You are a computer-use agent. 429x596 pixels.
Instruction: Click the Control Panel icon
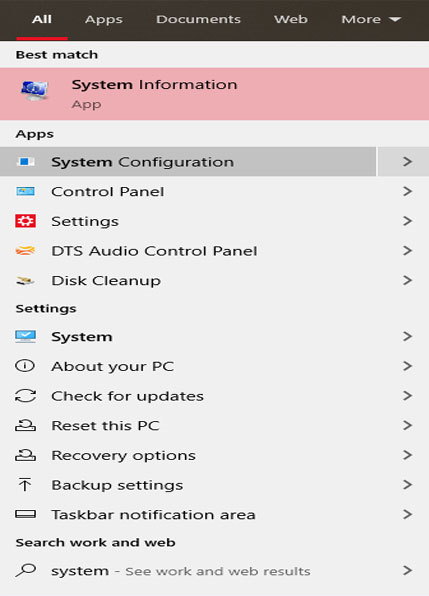(x=25, y=191)
